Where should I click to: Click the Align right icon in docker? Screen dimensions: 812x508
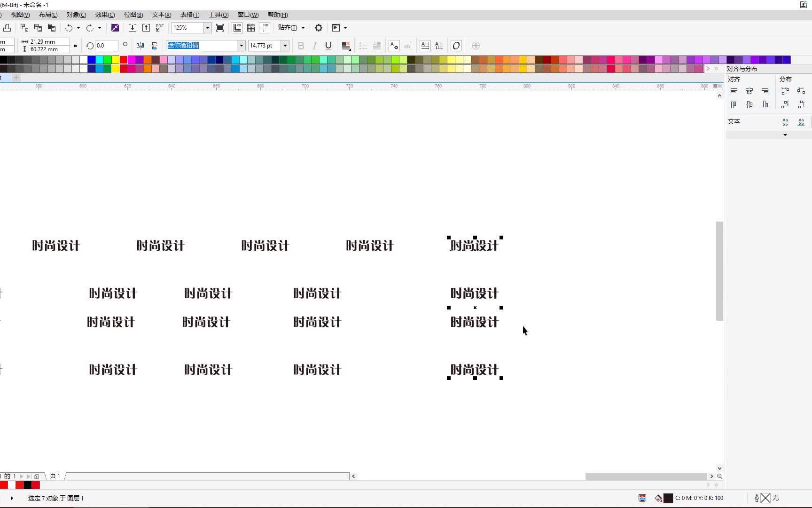click(765, 91)
